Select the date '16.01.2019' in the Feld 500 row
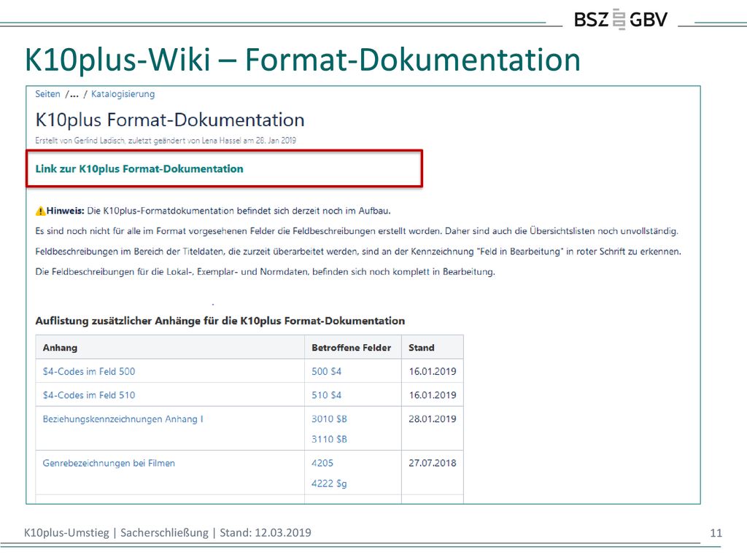747x560 pixels. 433,371
